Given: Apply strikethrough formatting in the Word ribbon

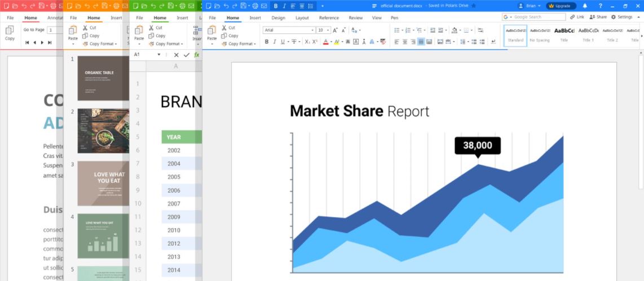Looking at the screenshot, I should (x=293, y=41).
